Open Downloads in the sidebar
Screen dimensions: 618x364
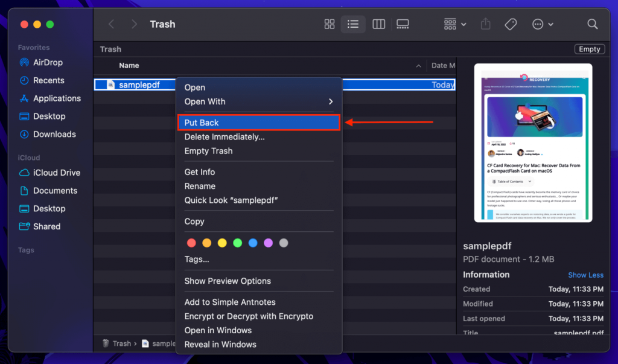click(55, 134)
